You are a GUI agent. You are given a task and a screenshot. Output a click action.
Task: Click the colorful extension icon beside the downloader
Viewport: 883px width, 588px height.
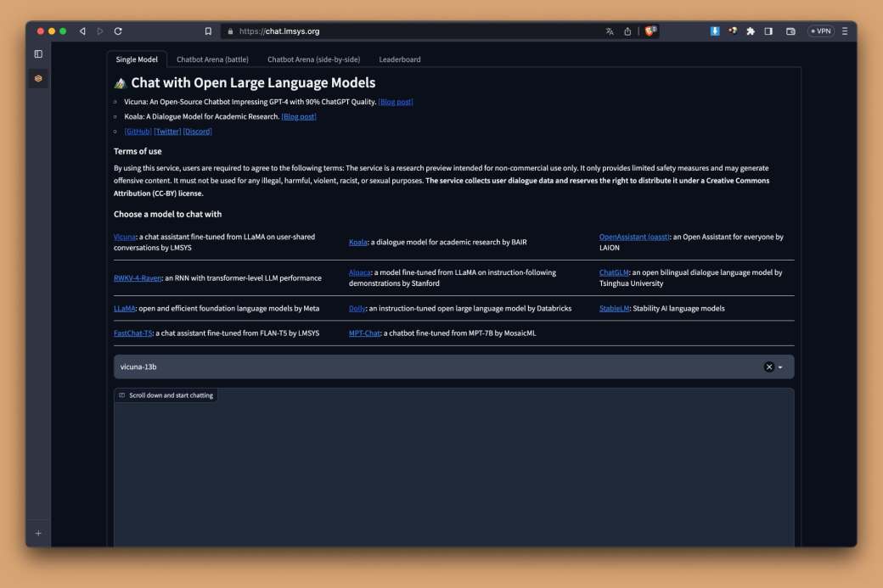click(x=733, y=31)
